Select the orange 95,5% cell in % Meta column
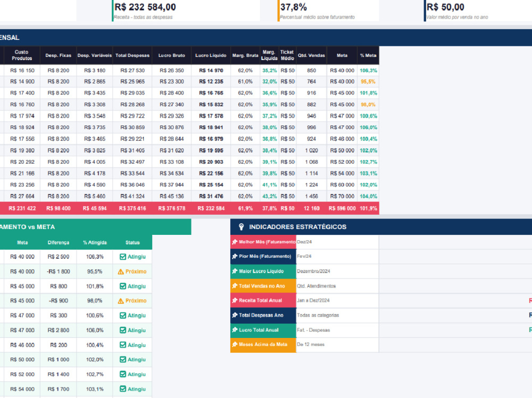 368,81
